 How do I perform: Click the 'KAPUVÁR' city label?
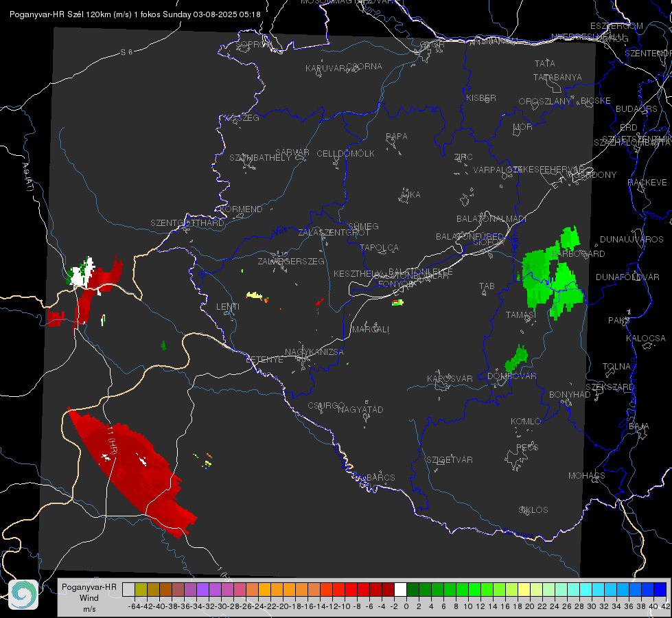click(x=326, y=69)
